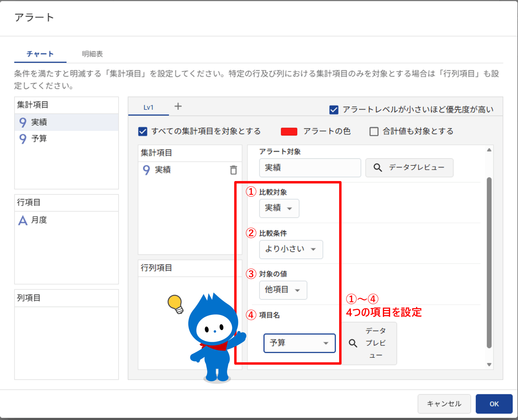Open the 比較対象 dropdown showing 実績
518x420 pixels.
279,208
